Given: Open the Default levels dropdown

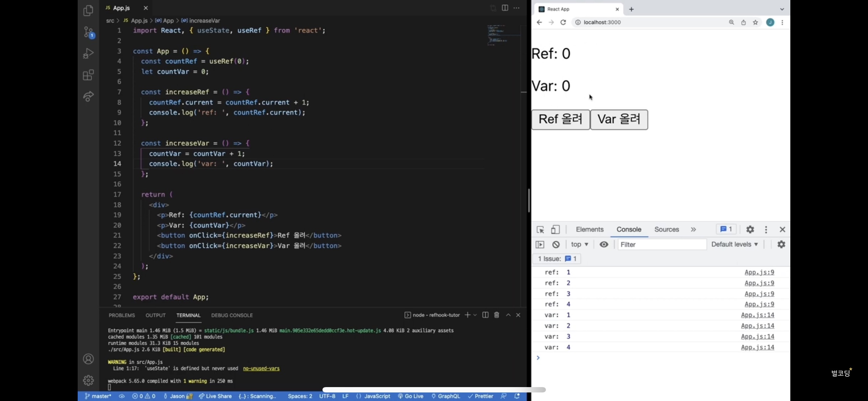Looking at the screenshot, I should click(x=734, y=245).
